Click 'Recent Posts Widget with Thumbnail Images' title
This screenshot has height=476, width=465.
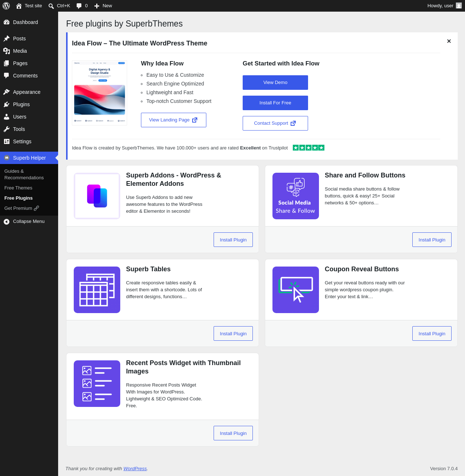pyautogui.click(x=183, y=367)
